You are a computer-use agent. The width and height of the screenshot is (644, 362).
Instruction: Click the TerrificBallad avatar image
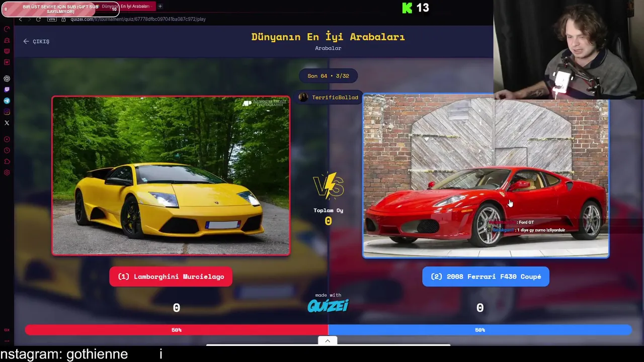[303, 98]
